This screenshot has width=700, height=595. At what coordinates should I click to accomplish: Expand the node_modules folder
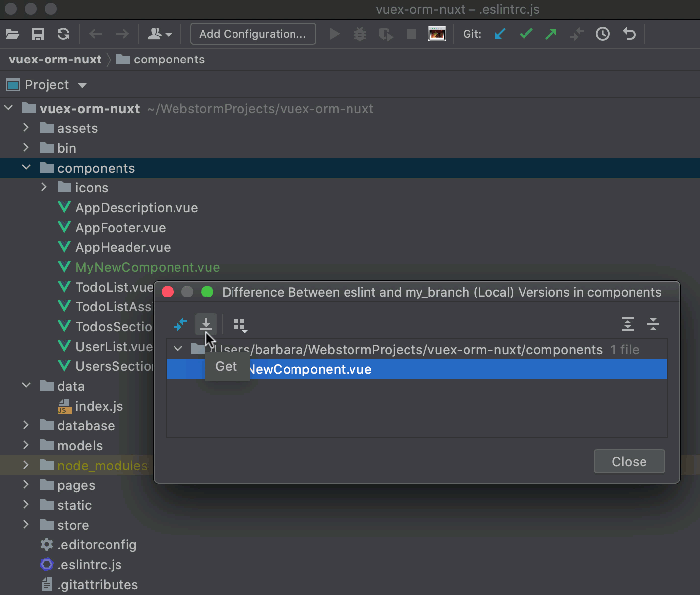point(26,465)
